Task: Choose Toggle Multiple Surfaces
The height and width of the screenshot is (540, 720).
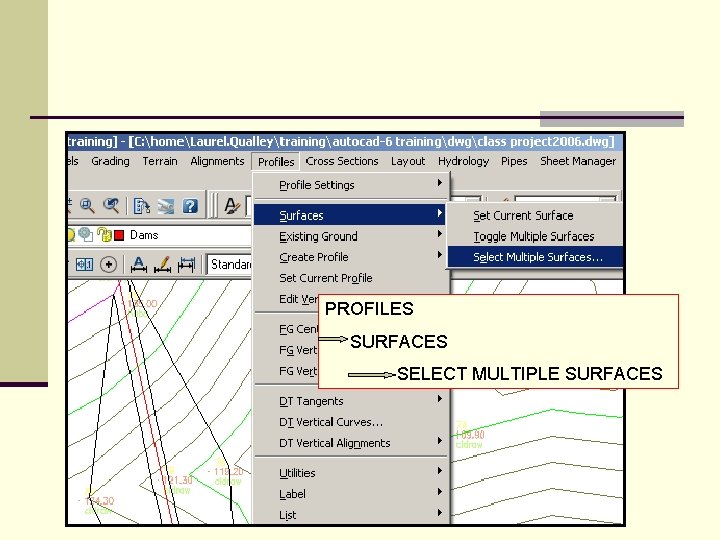Action: (x=535, y=236)
